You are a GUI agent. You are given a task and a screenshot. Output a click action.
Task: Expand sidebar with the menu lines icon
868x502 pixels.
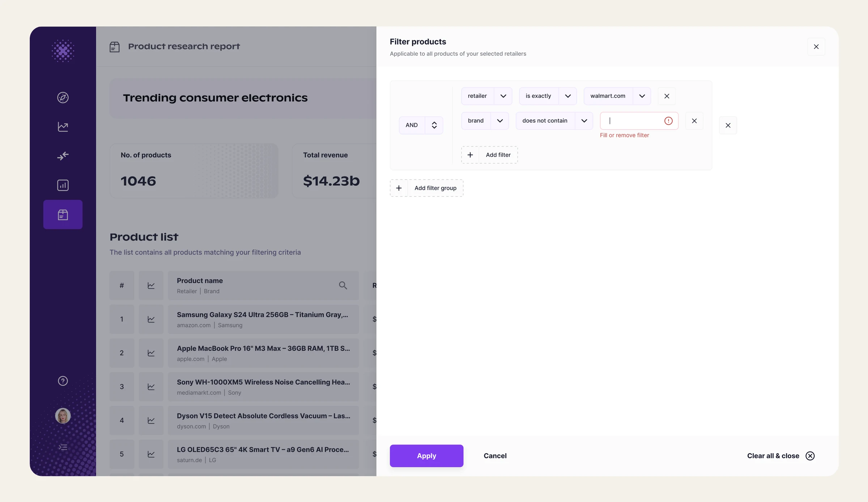[x=63, y=447]
